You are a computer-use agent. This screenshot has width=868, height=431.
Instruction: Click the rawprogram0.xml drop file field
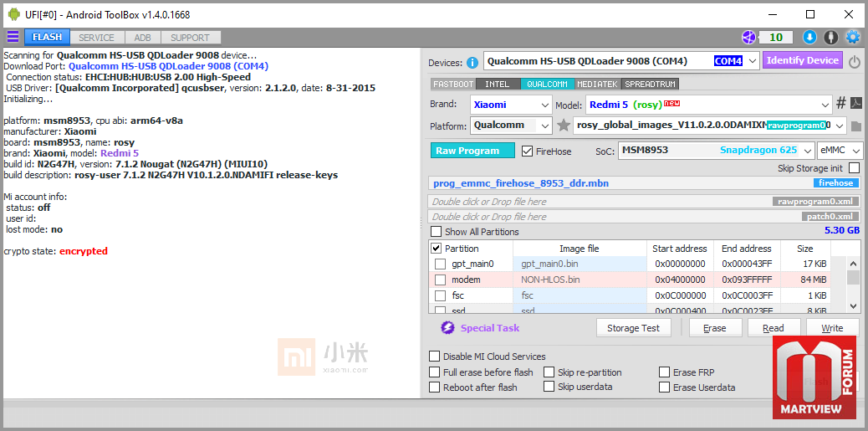[646, 202]
